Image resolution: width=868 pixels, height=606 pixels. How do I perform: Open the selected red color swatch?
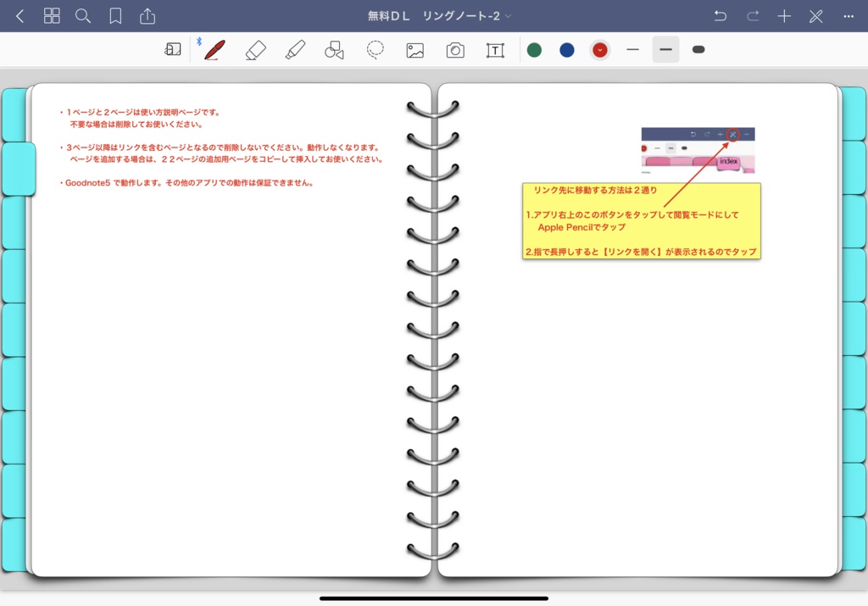[599, 50]
